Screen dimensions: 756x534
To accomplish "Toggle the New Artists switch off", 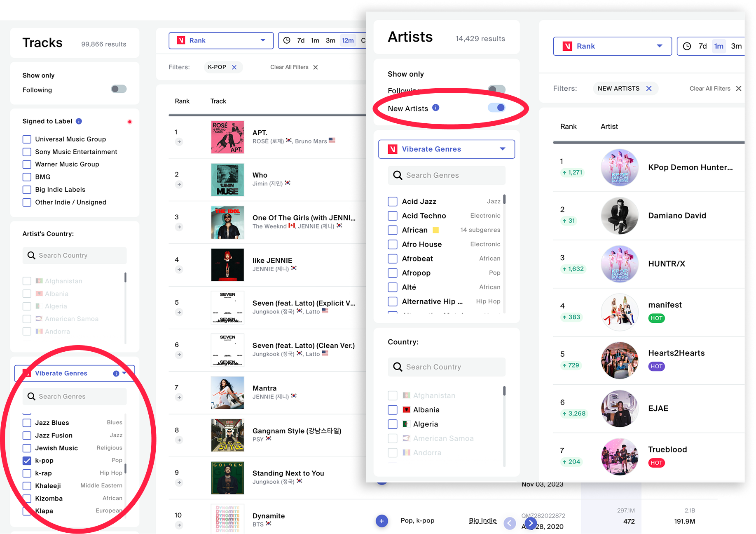I will (x=496, y=108).
